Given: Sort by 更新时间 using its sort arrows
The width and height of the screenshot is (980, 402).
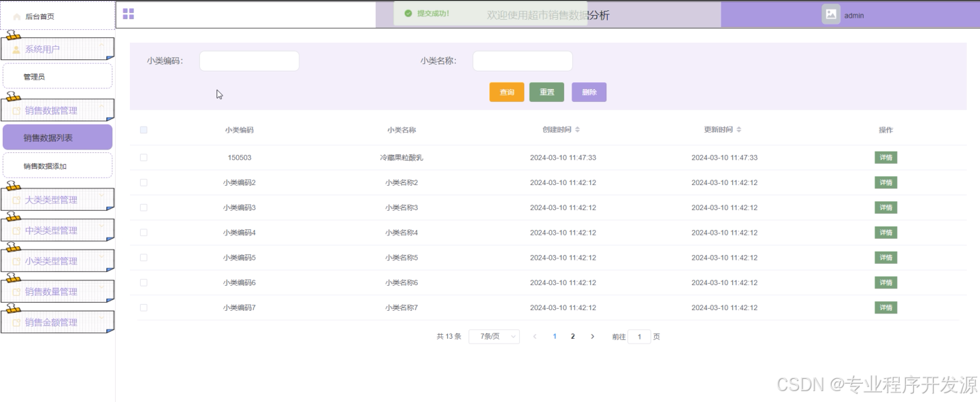Looking at the screenshot, I should point(739,130).
